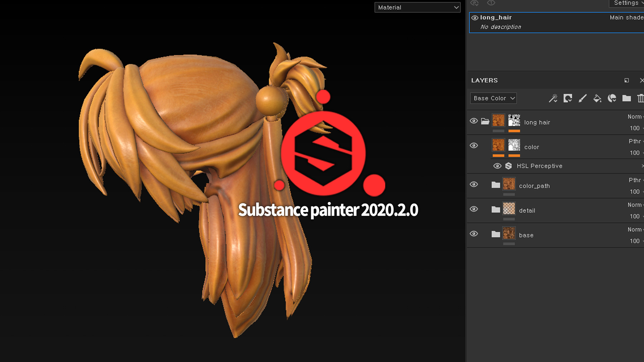Select the 'color' layer name
644x362 pixels.
click(x=532, y=147)
